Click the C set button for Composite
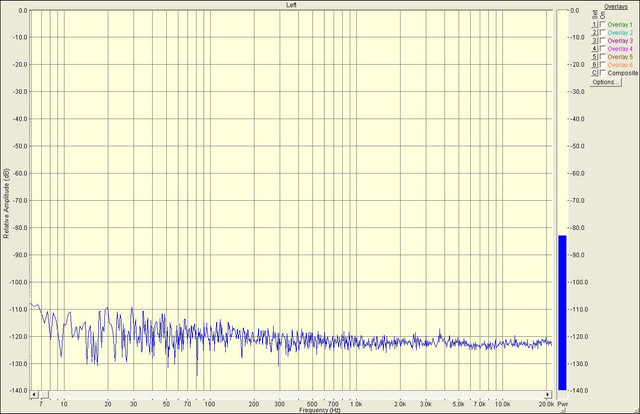Screen dimensions: 640x414 (x=594, y=73)
